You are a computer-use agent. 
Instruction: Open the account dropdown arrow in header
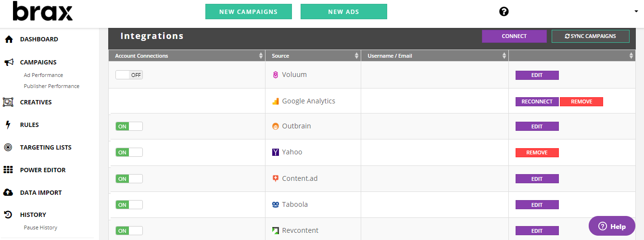pos(636,12)
